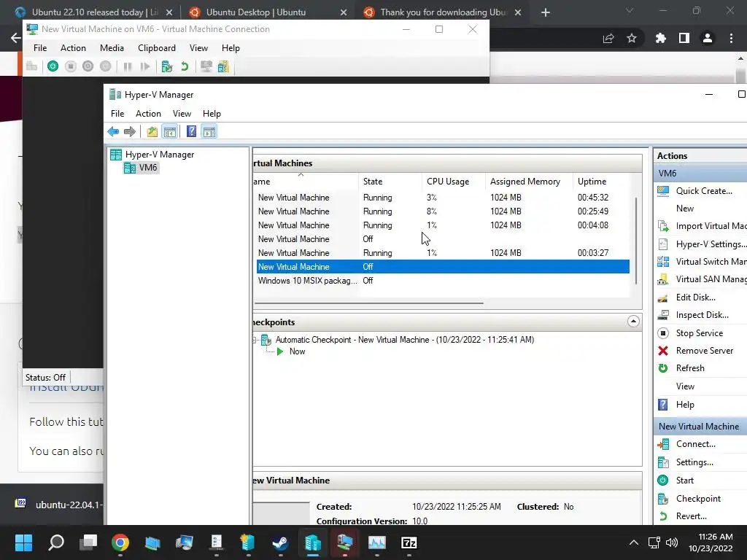Open the Media menu in VM Connection
Image resolution: width=747 pixels, height=560 pixels.
pyautogui.click(x=112, y=48)
